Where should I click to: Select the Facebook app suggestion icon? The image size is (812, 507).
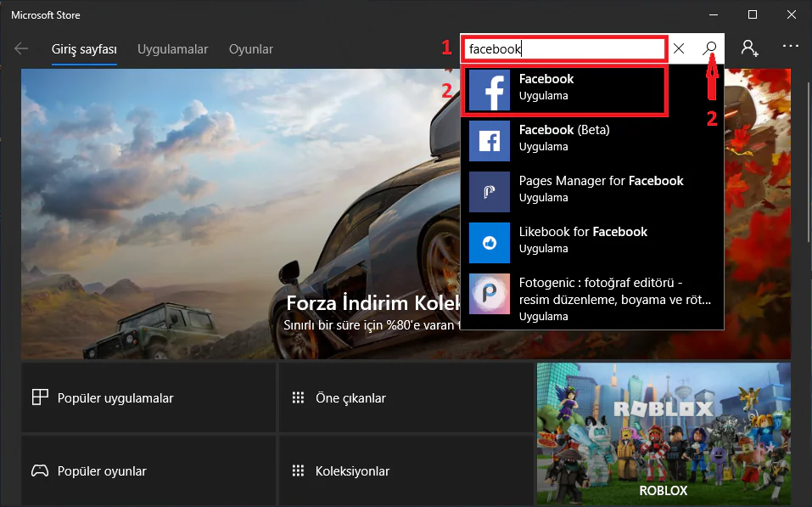coord(490,90)
